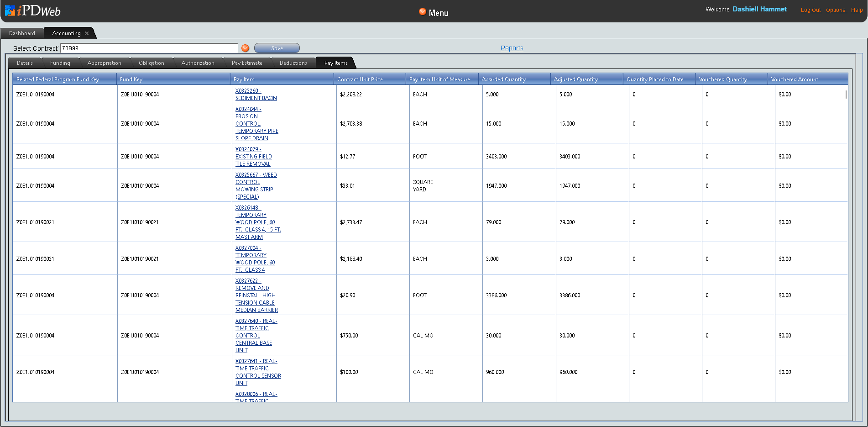This screenshot has height=427, width=868.
Task: Open the Options link
Action: (x=836, y=10)
